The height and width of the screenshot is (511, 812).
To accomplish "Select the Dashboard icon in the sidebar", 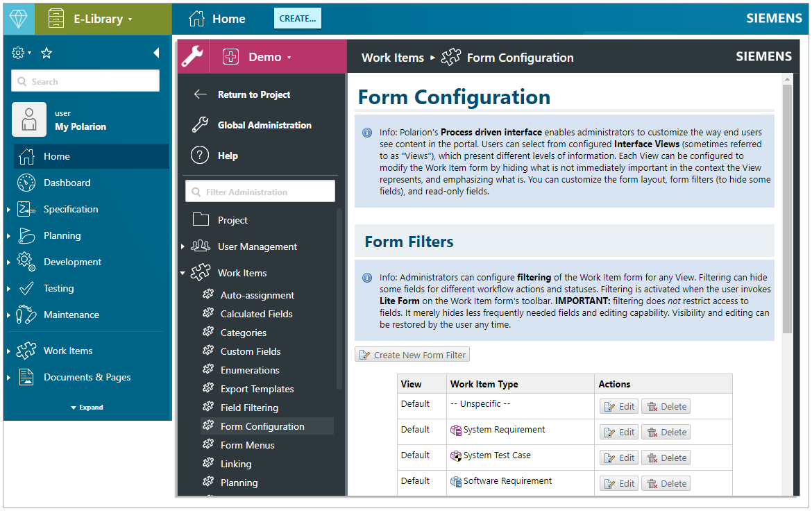I will (x=26, y=183).
